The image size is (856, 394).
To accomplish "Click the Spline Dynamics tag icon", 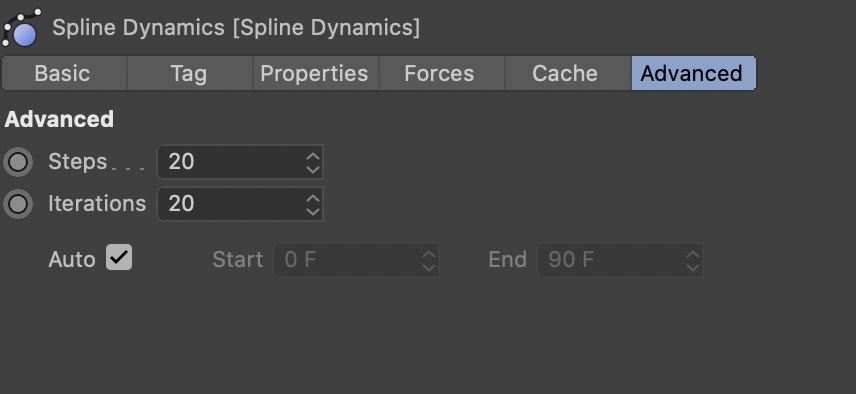I will tap(21, 27).
